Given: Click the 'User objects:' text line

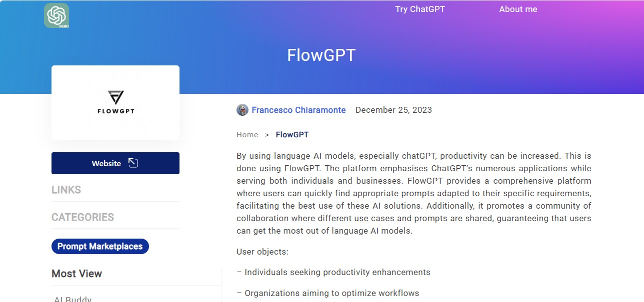Looking at the screenshot, I should pos(262,252).
